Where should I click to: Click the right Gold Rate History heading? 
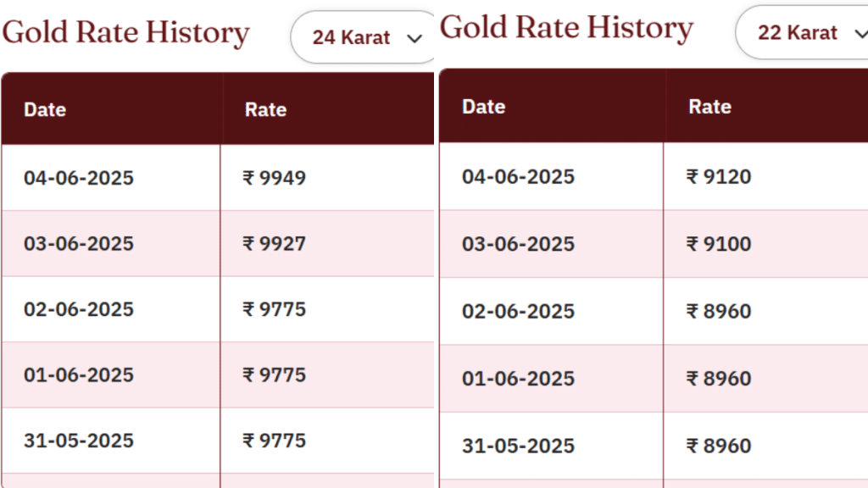point(566,28)
